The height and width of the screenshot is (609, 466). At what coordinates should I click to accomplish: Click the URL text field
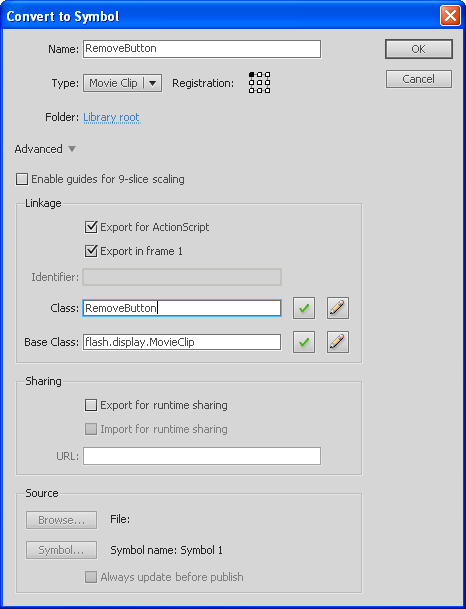(202, 456)
